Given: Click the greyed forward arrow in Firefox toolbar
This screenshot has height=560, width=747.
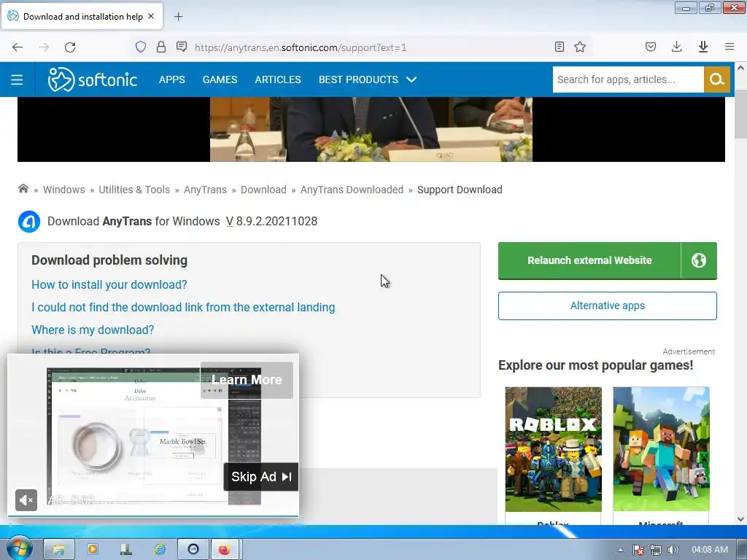Looking at the screenshot, I should [x=44, y=47].
